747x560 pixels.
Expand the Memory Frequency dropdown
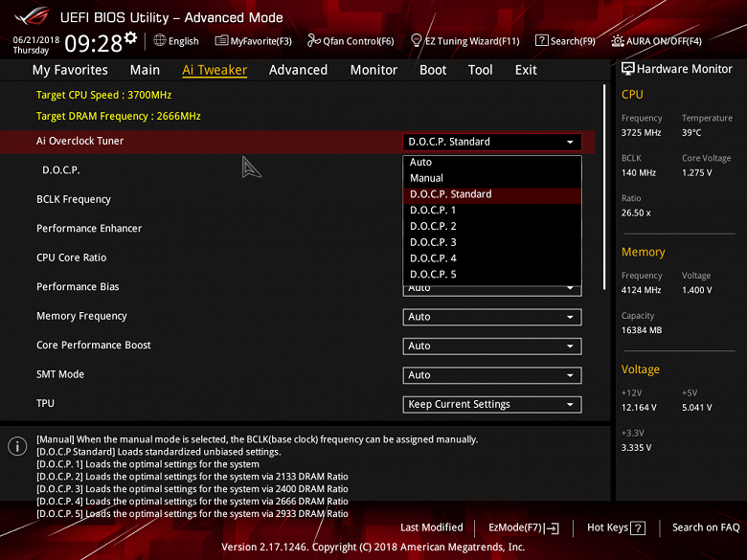(492, 317)
